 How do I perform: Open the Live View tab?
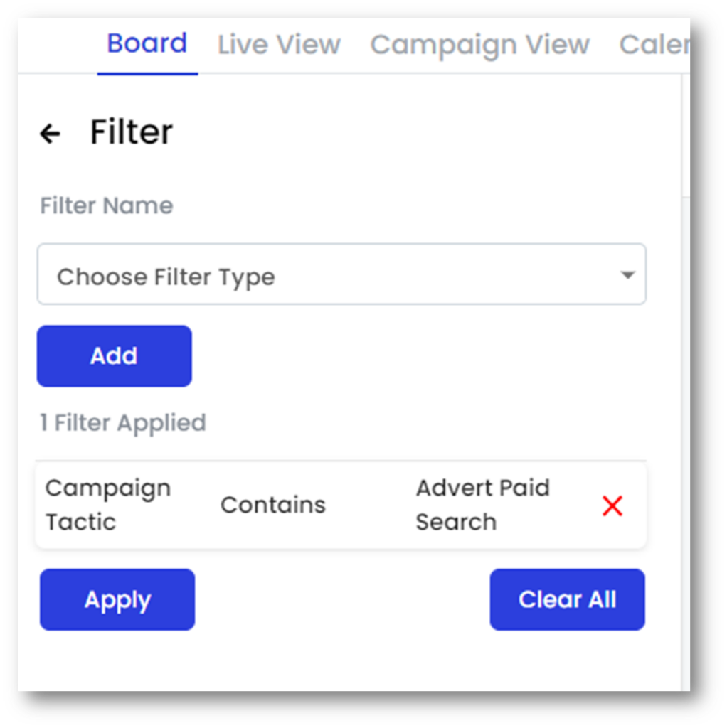click(x=279, y=45)
